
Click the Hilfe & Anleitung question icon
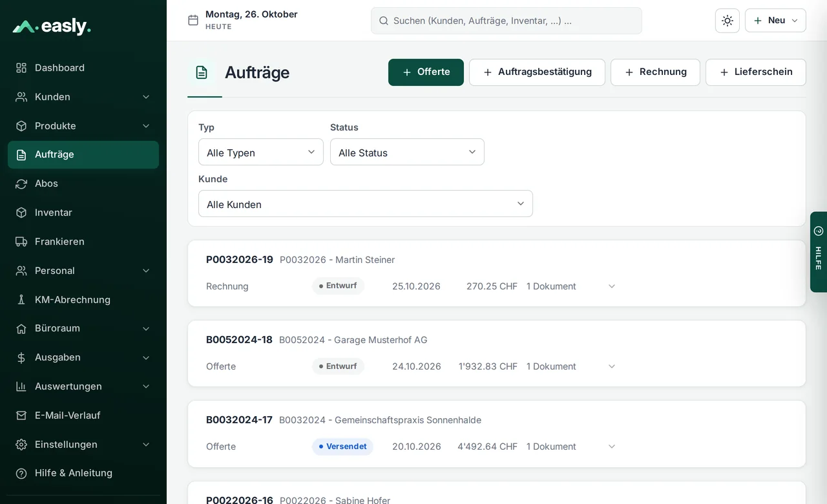[x=21, y=473]
